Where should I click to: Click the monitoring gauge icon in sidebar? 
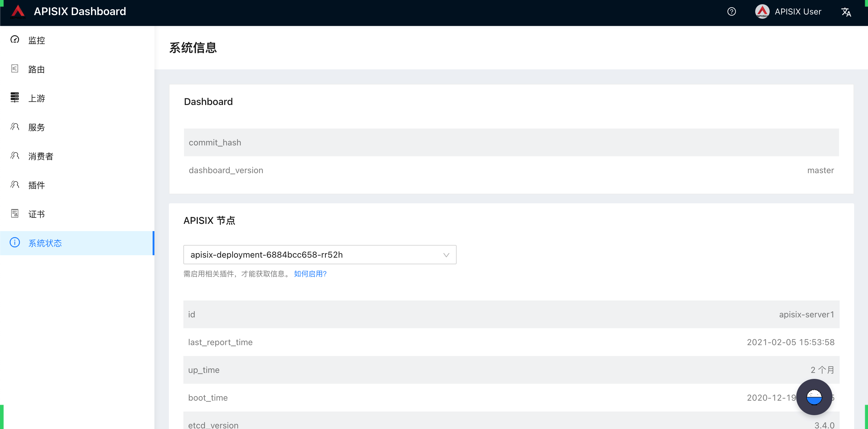pyautogui.click(x=15, y=40)
